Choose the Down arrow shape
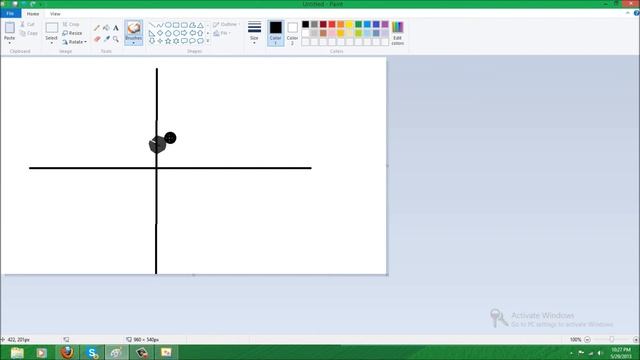Viewport: 640px width, 360px height. pyautogui.click(x=152, y=41)
